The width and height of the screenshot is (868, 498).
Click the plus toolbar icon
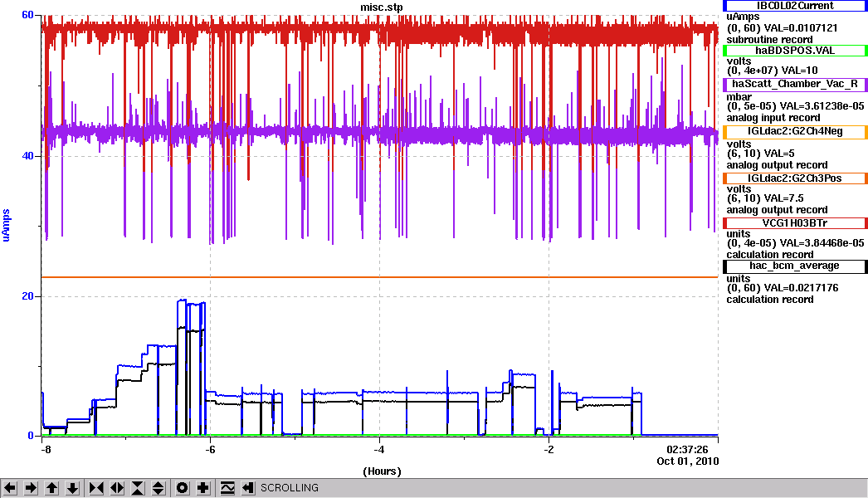[x=203, y=488]
